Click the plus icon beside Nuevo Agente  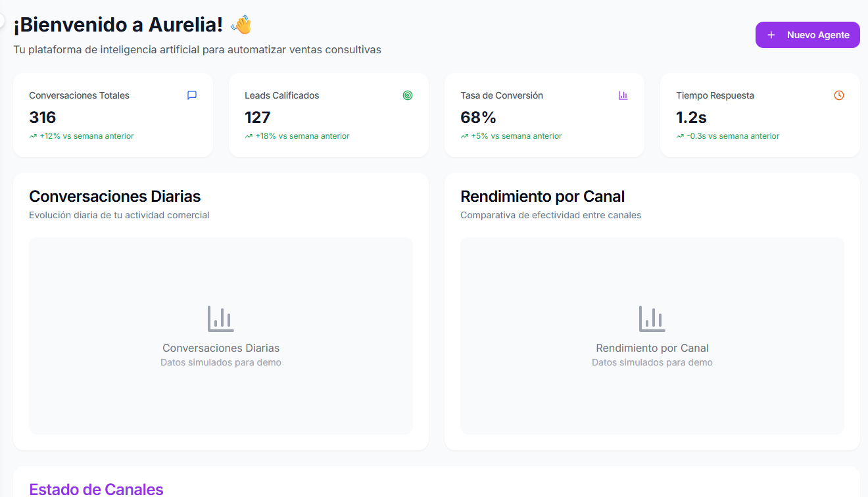(x=771, y=35)
